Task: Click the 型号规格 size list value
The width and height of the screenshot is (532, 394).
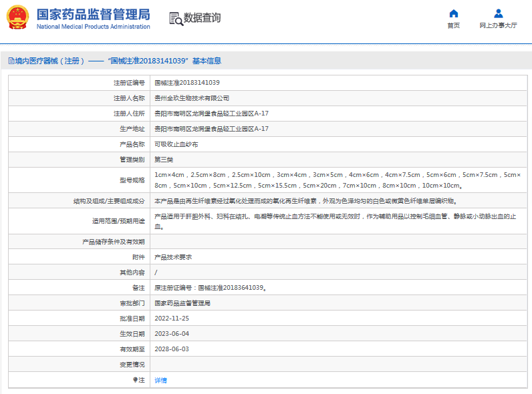Action: point(338,180)
